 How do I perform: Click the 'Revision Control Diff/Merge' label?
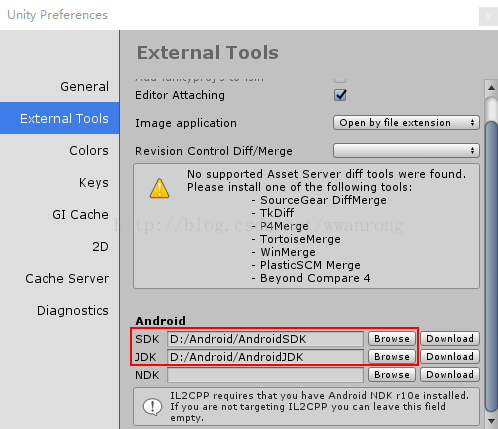[214, 151]
